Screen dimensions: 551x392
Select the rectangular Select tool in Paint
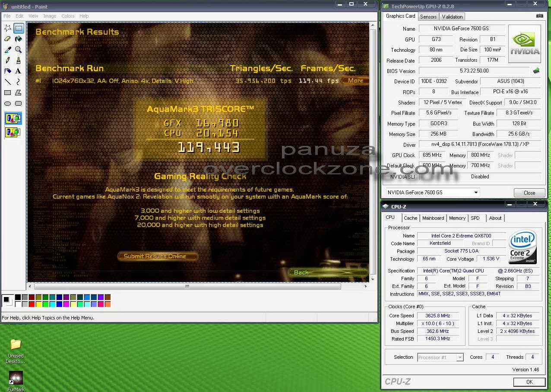(19, 28)
